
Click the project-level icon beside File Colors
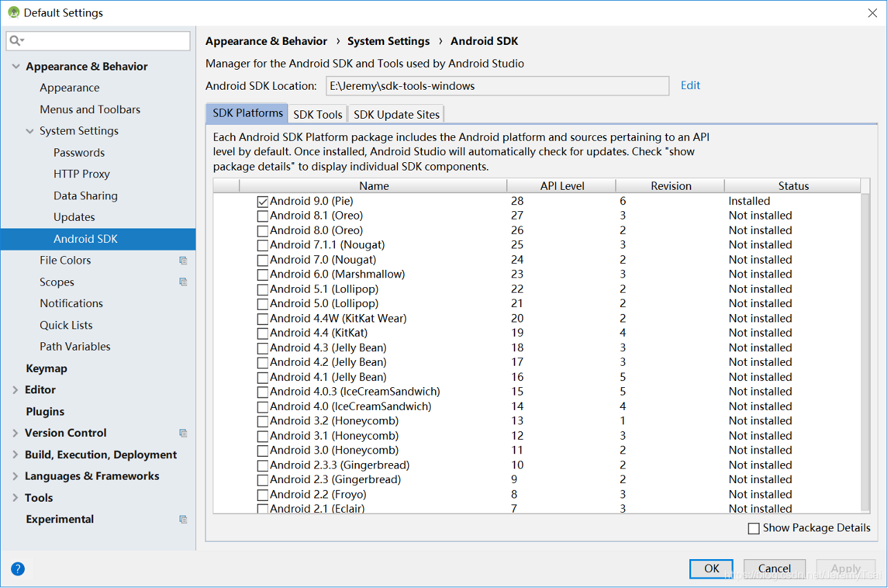tap(183, 260)
